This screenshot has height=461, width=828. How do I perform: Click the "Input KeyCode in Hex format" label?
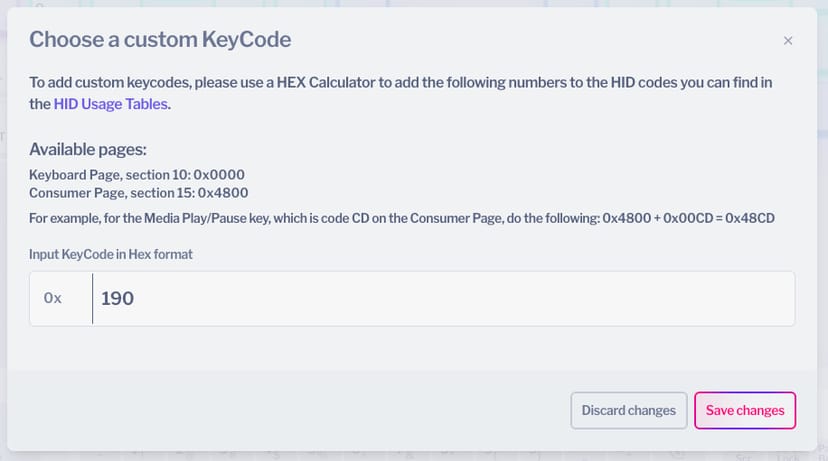pyautogui.click(x=111, y=254)
